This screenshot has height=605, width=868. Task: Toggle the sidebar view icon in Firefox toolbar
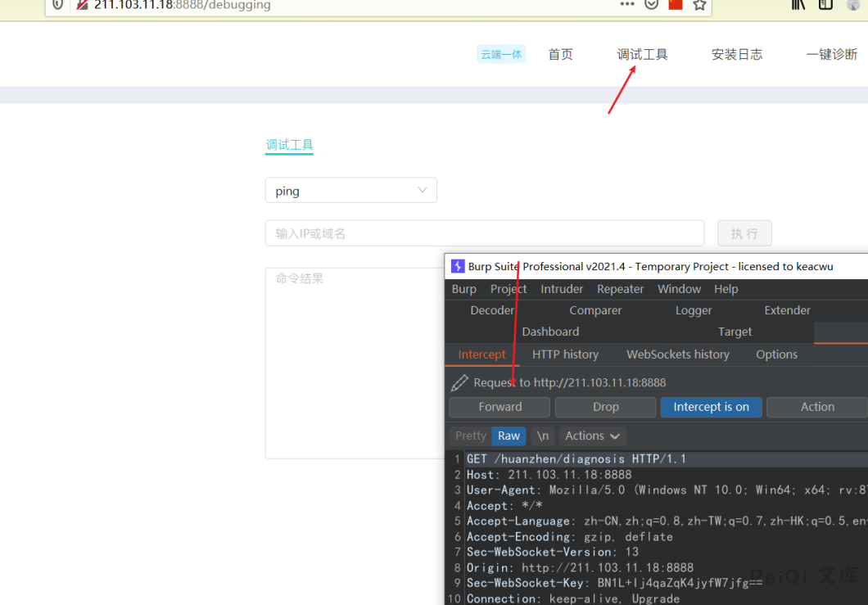coord(825,5)
